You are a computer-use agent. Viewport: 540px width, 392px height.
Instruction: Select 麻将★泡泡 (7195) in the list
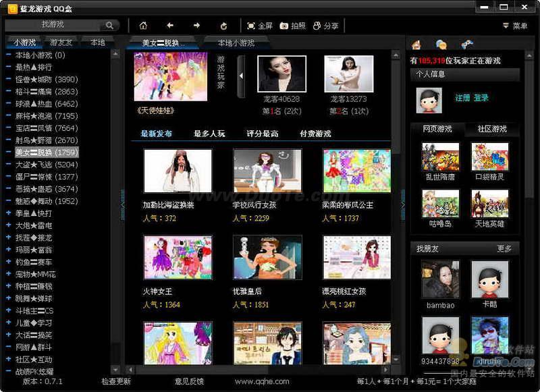47,116
